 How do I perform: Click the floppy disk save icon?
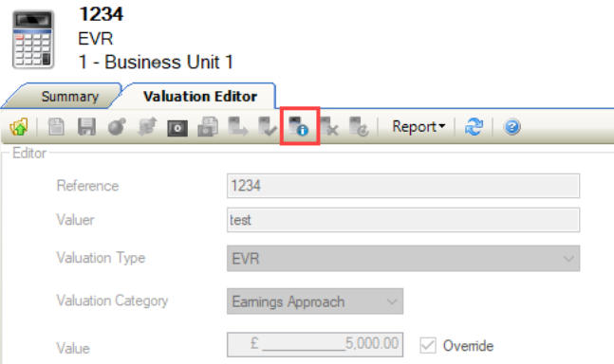[x=86, y=127]
